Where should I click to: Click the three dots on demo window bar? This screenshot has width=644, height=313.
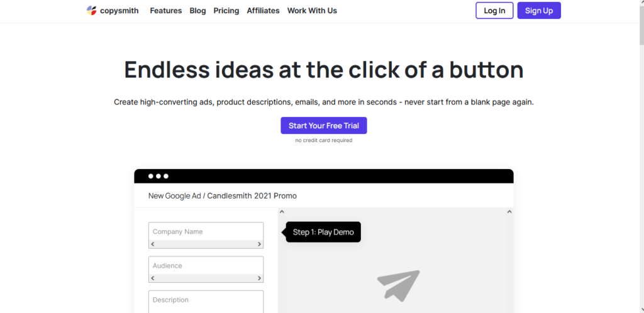[158, 177]
